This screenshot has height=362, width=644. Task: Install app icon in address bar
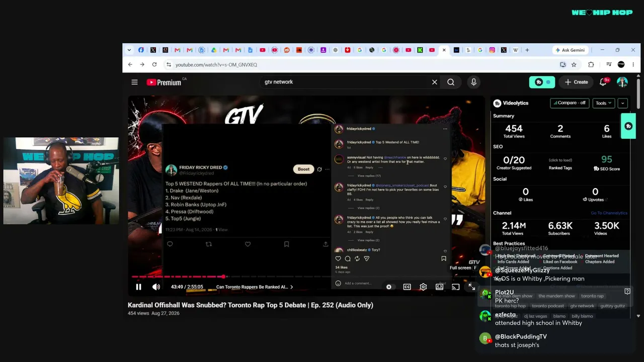click(563, 64)
